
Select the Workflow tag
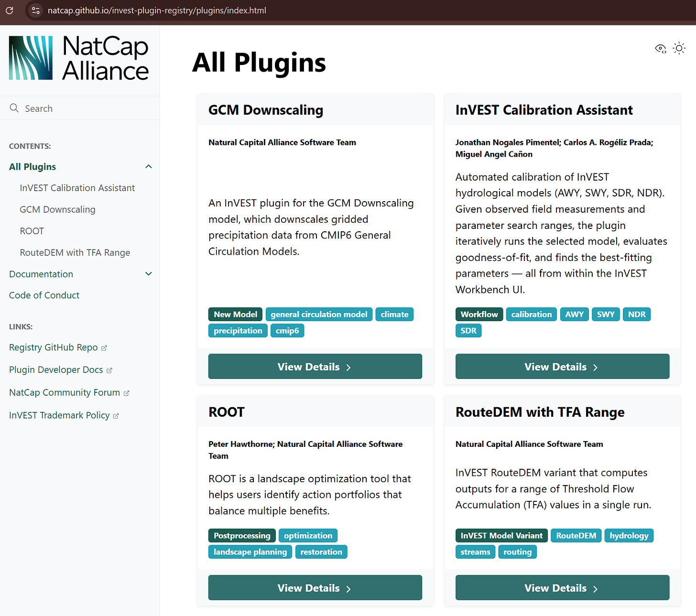(x=479, y=314)
